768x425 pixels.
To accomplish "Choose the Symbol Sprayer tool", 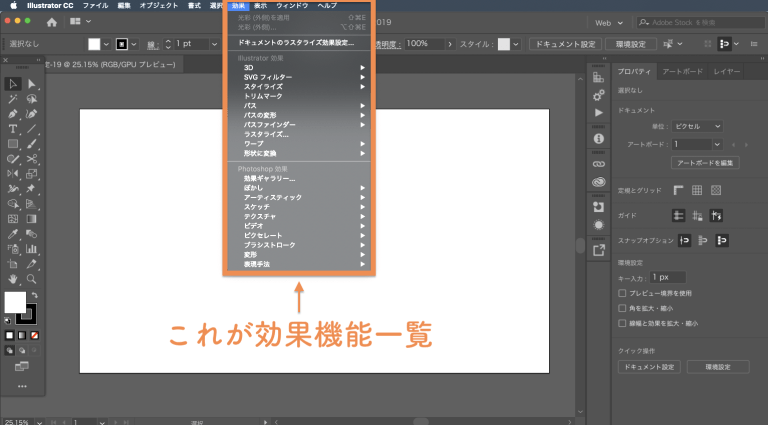I will (x=13, y=249).
